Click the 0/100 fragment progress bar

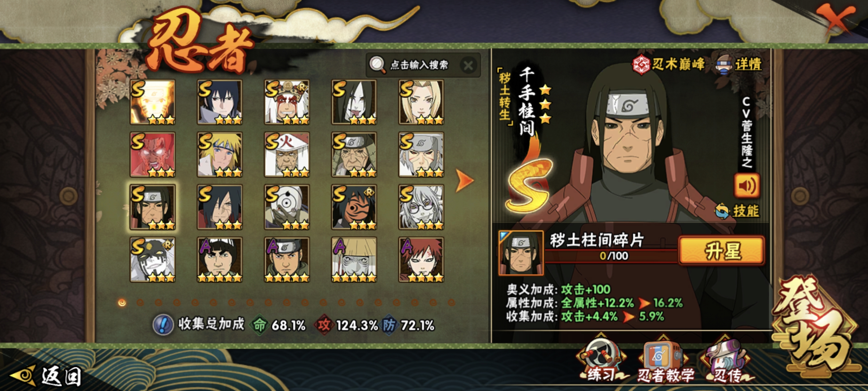click(611, 256)
